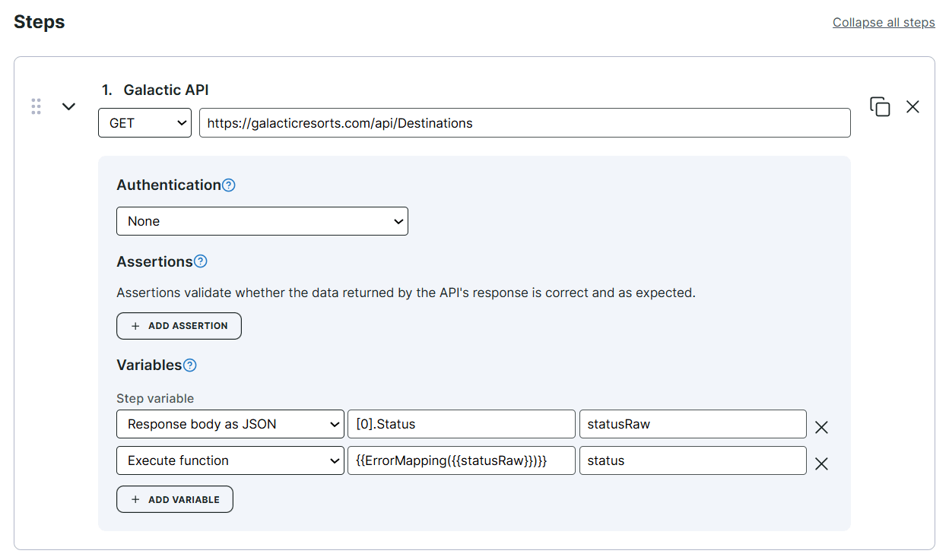
Task: Click the Add Variable button
Action: pyautogui.click(x=175, y=499)
